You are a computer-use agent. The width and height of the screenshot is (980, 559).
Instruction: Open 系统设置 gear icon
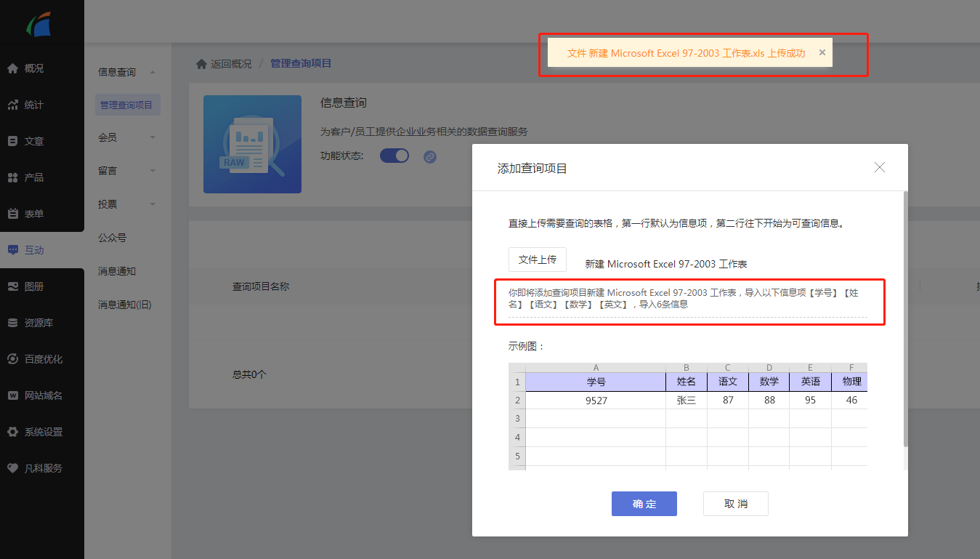pyautogui.click(x=12, y=432)
